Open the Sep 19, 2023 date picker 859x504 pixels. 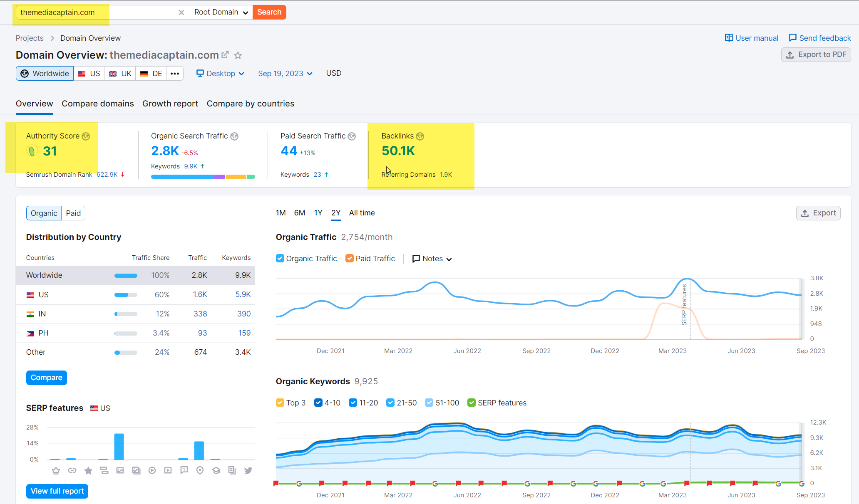tap(285, 74)
